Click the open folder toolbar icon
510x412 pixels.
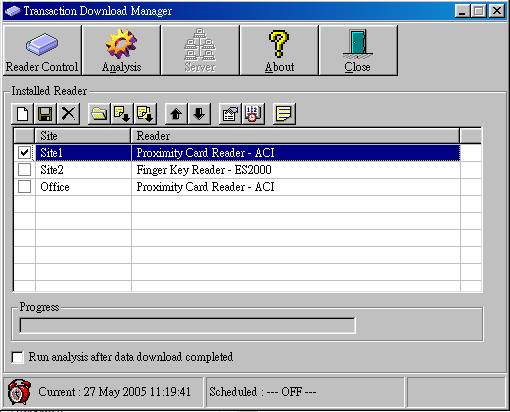coord(99,114)
